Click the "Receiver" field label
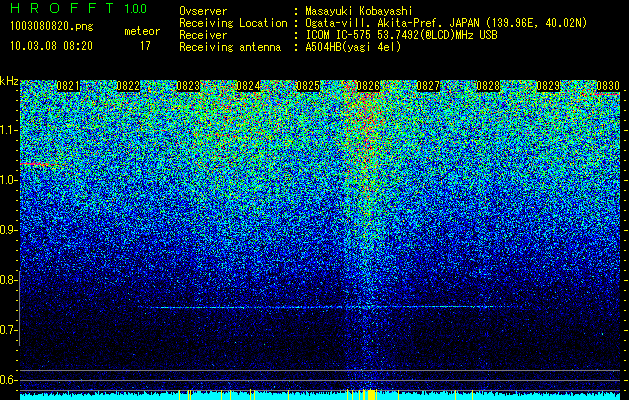The image size is (629, 400). 203,35
